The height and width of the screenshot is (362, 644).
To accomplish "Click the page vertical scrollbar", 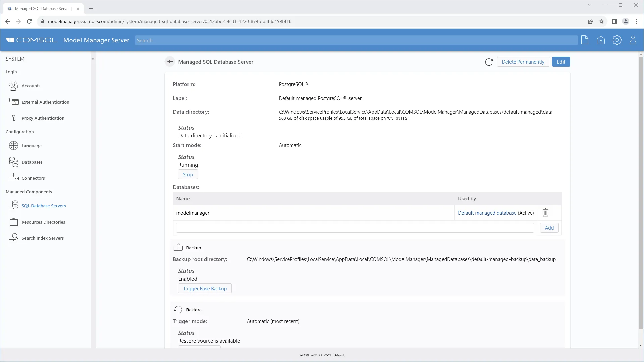I will (641, 193).
